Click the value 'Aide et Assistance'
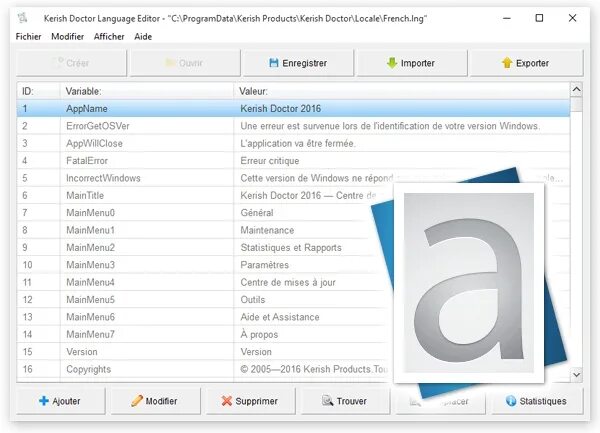Screen dimensions: 600x433 [x=280, y=317]
